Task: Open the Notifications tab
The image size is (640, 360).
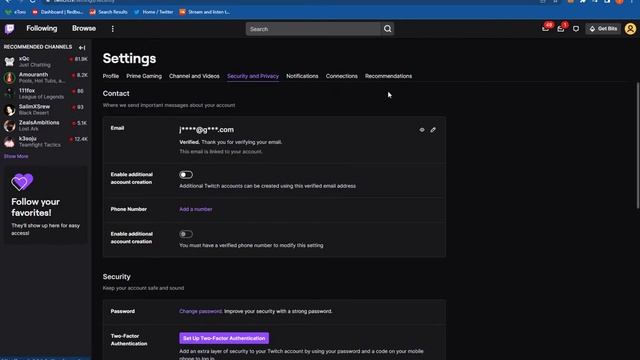Action: point(302,76)
